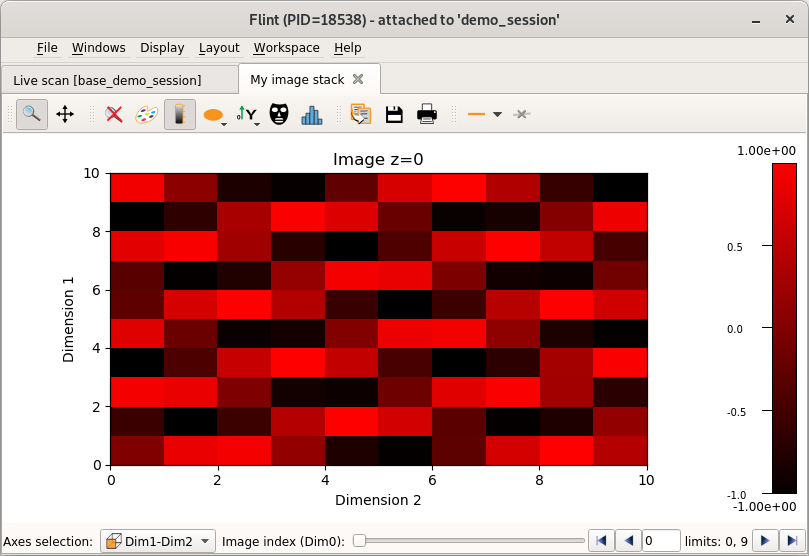Open the Layout menu

pos(219,48)
